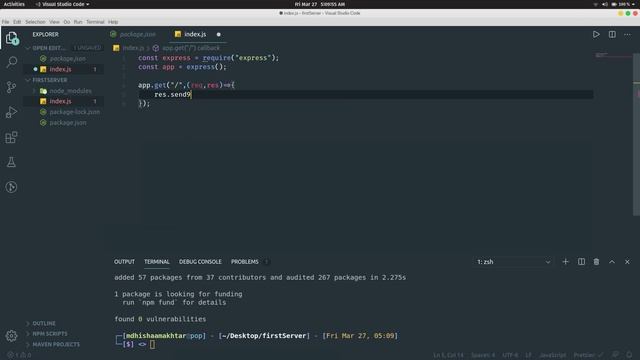This screenshot has height=360, width=640.
Task: Create a new terminal with plus icon
Action: pos(565,262)
